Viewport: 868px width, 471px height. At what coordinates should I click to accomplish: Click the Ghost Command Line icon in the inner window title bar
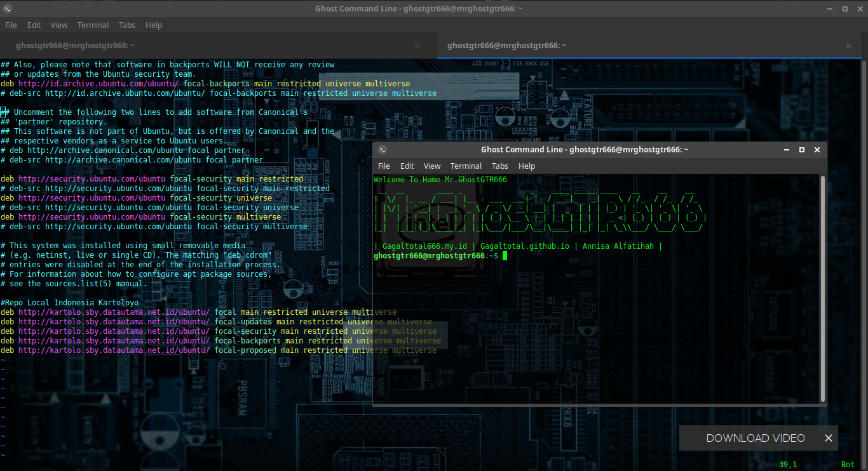[382, 149]
